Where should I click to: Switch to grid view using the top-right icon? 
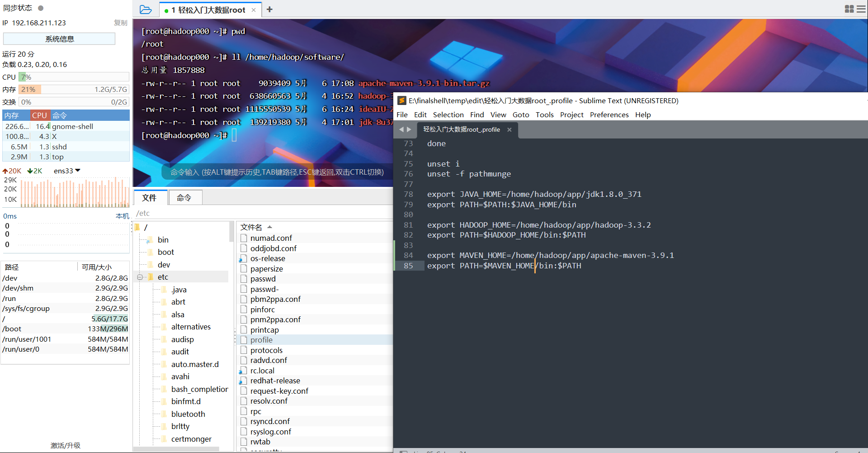click(849, 9)
